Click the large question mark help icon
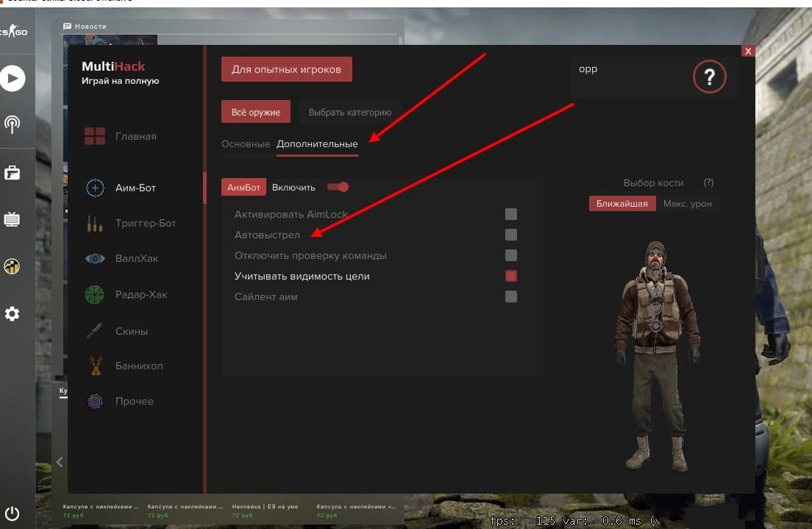This screenshot has height=529, width=812. pos(709,77)
